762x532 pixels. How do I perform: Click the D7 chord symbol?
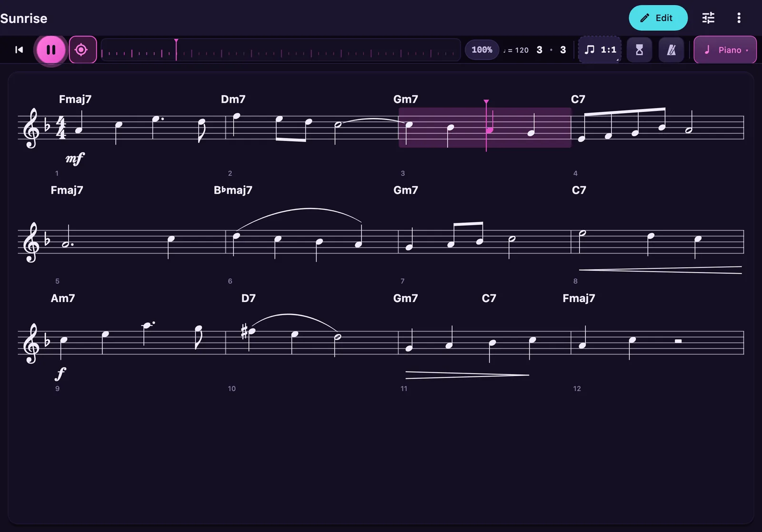pyautogui.click(x=248, y=298)
